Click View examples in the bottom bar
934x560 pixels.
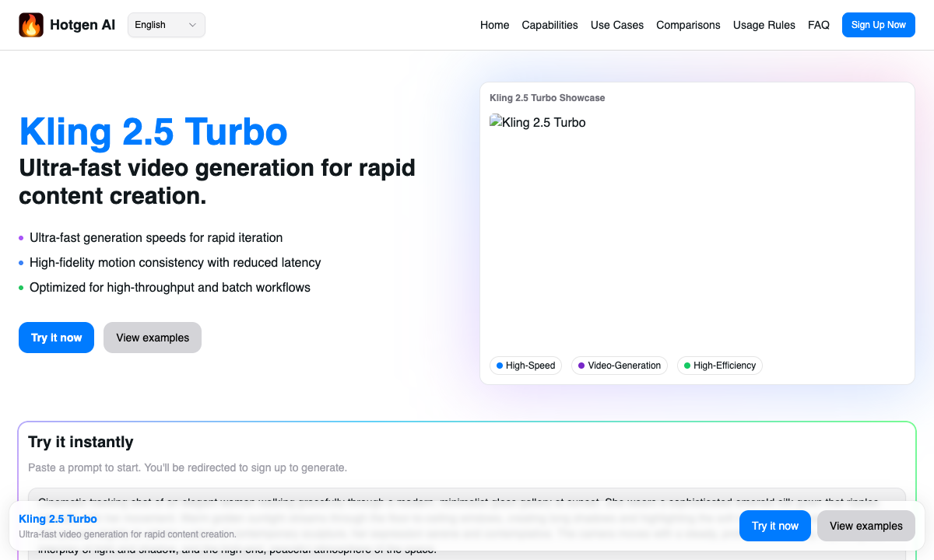click(x=866, y=526)
